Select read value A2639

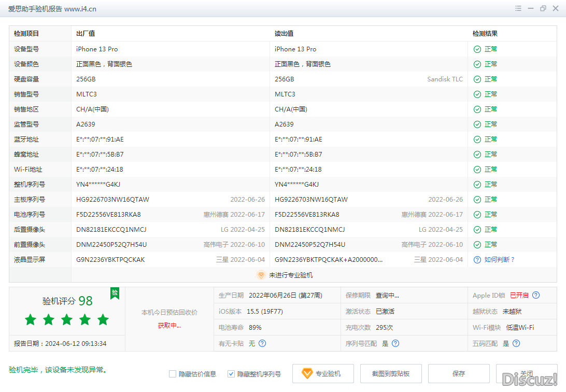(x=284, y=124)
